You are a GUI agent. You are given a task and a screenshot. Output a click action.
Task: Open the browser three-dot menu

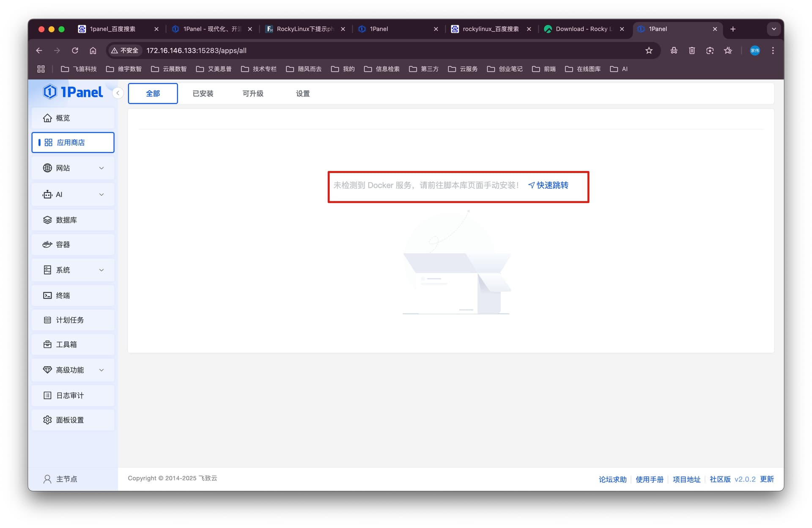tap(773, 50)
